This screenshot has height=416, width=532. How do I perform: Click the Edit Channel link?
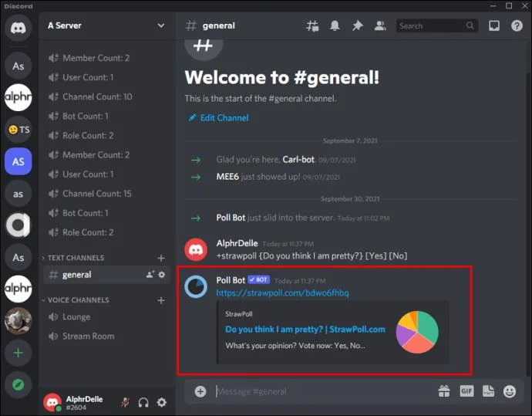point(219,118)
